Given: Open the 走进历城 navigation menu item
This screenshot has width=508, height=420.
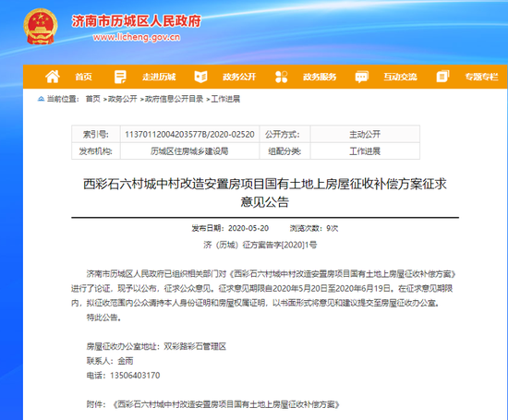Looking at the screenshot, I should pos(159,77).
